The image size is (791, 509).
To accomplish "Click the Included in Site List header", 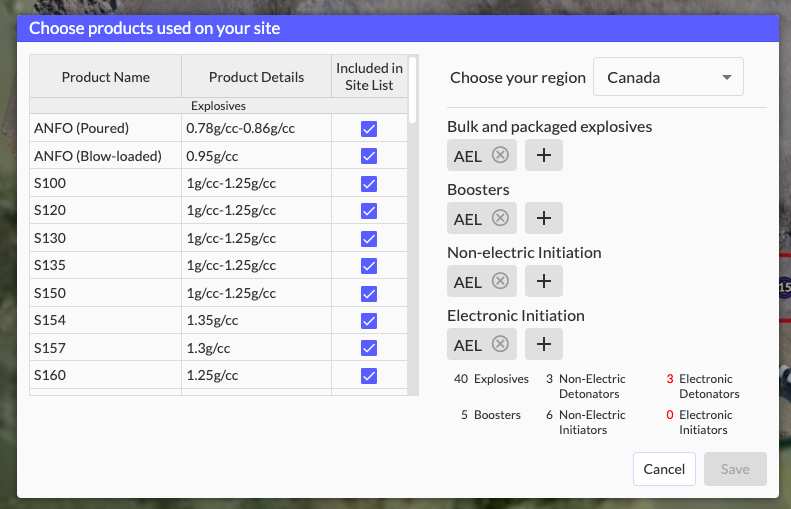I will pyautogui.click(x=369, y=77).
